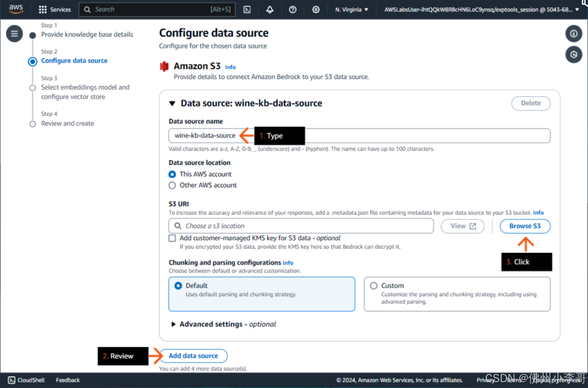Collapse the Data source wine-kb-data-source section
The image size is (588, 388).
pos(172,103)
